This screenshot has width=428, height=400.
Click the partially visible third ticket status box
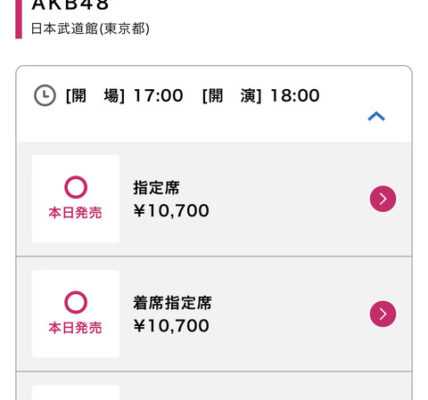click(x=76, y=393)
